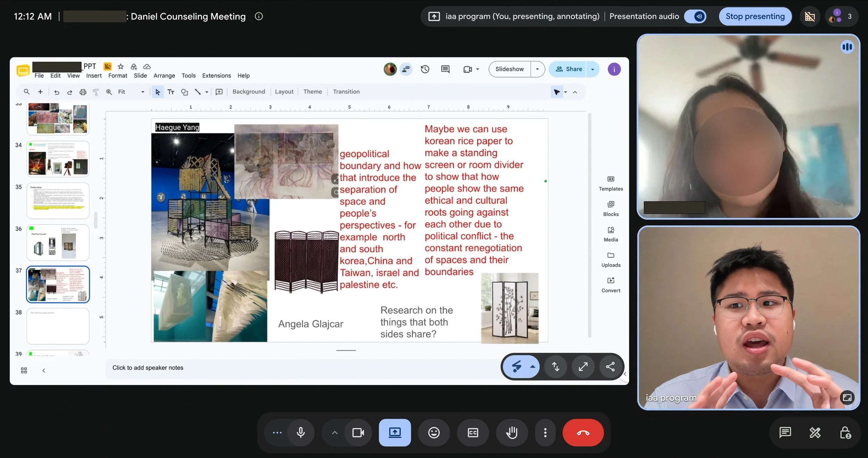Open the grid view of slides
Image resolution: width=868 pixels, height=458 pixels.
24,370
